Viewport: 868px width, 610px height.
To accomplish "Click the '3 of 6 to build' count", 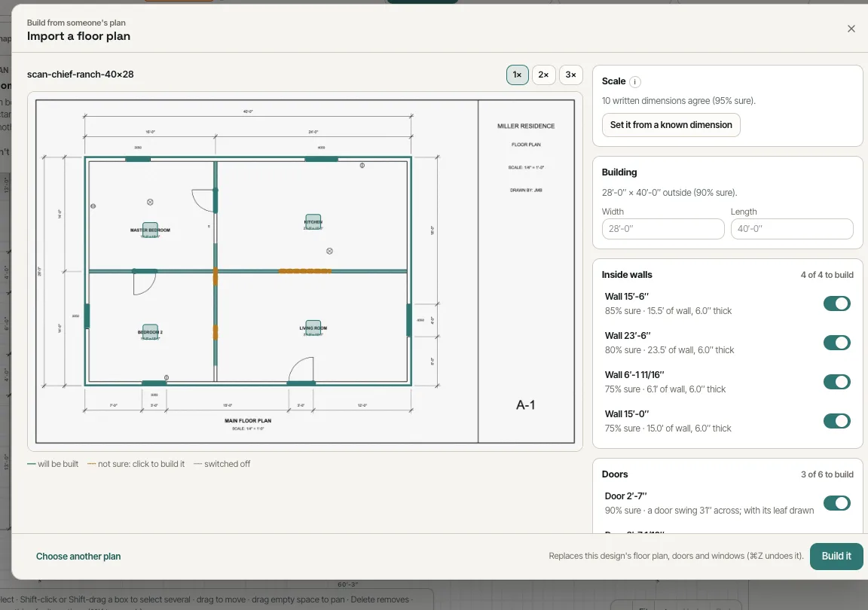I will [x=827, y=474].
